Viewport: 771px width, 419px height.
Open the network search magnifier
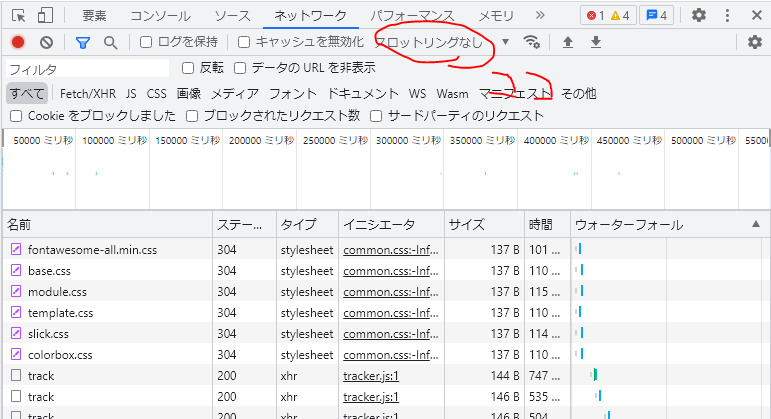(x=110, y=42)
